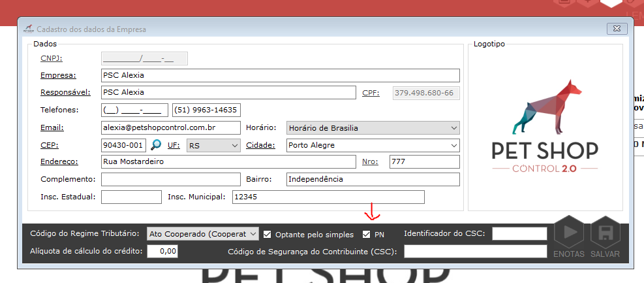Click the CNPJ label link
This screenshot has height=283, width=644.
tap(52, 58)
